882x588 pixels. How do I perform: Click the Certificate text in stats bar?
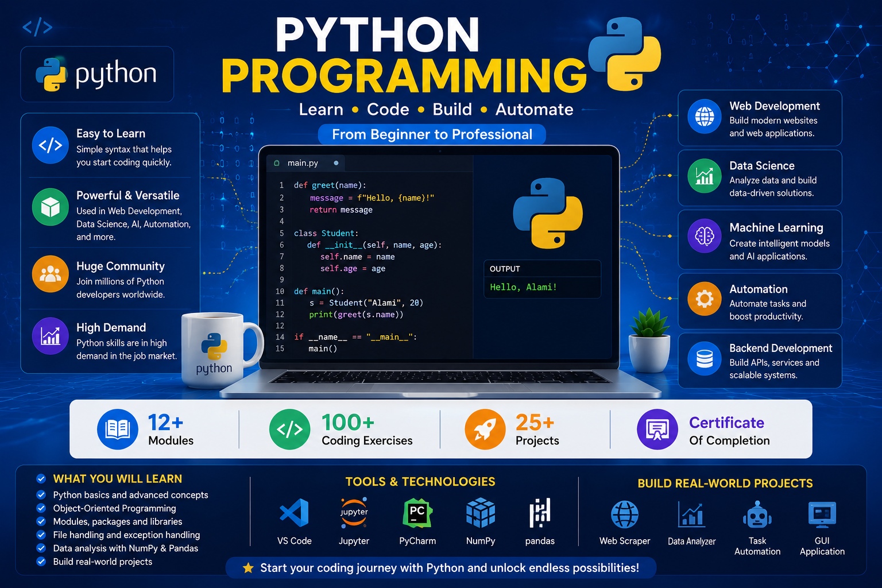[x=726, y=423]
